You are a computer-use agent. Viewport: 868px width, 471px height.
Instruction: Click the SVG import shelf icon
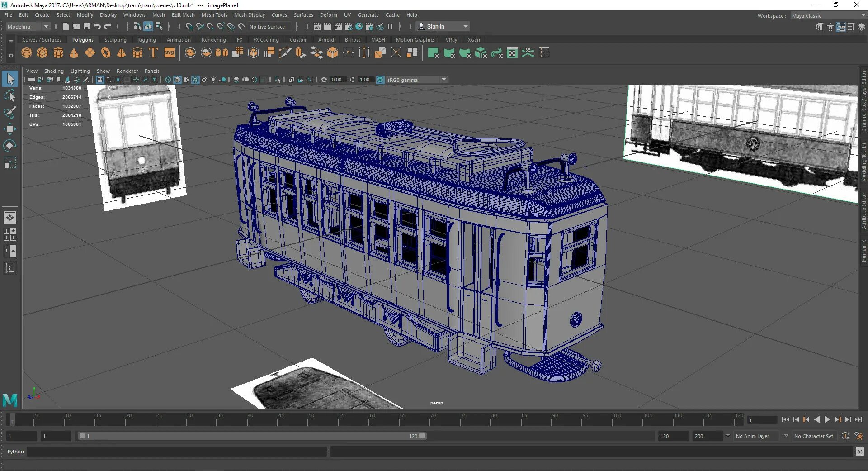[x=170, y=53]
